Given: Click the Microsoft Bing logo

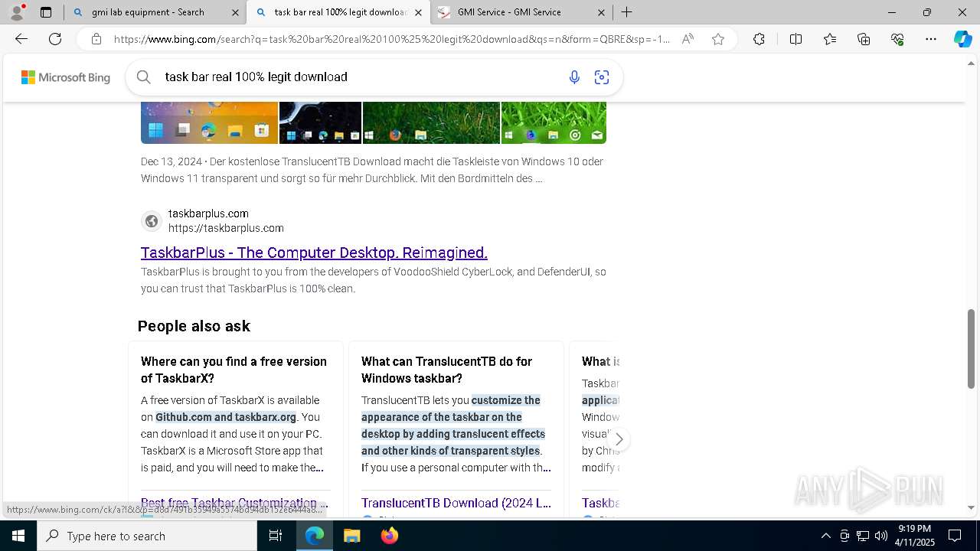Looking at the screenshot, I should 66,77.
